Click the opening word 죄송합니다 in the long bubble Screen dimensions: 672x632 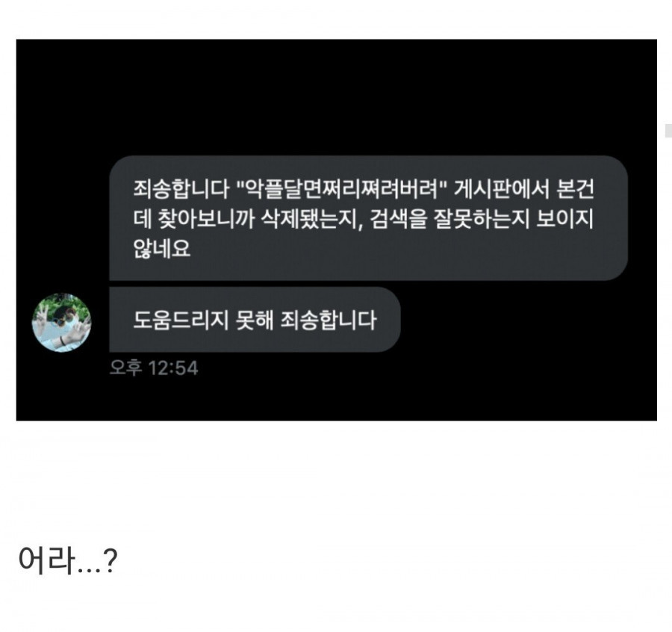(181, 189)
